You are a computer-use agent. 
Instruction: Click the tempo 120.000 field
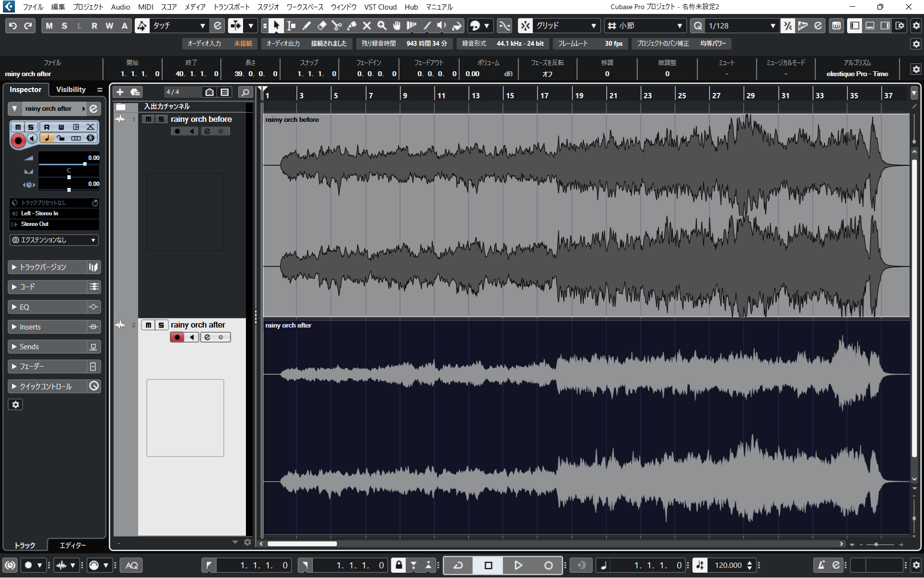(x=728, y=565)
